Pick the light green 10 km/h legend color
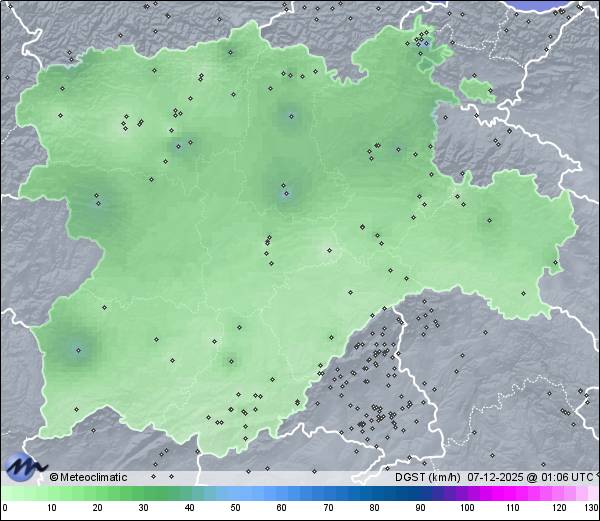 52,494
